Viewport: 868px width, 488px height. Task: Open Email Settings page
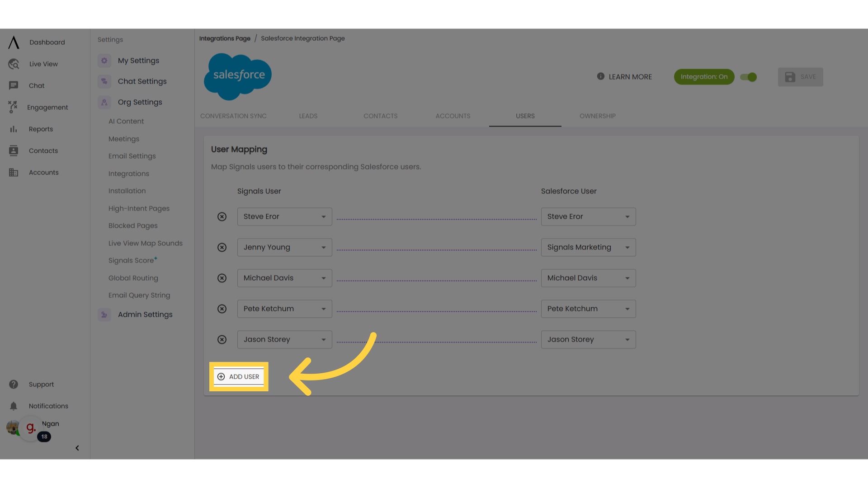point(132,156)
